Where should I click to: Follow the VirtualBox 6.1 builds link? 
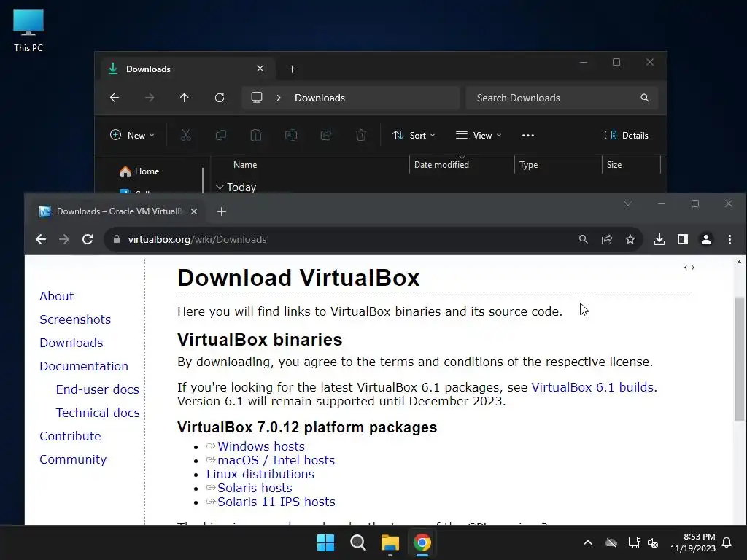(592, 387)
